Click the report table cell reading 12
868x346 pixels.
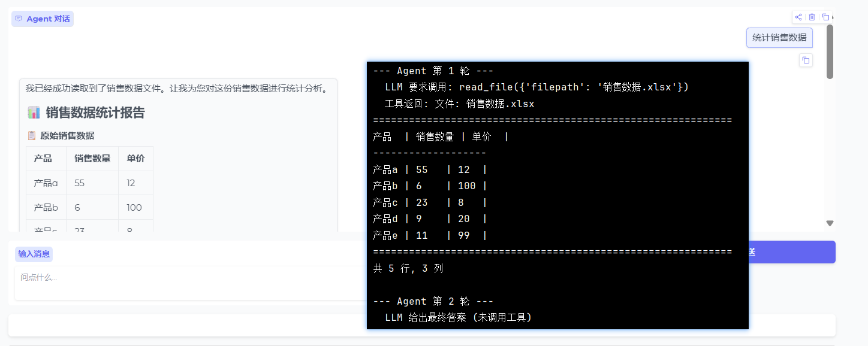[135, 183]
